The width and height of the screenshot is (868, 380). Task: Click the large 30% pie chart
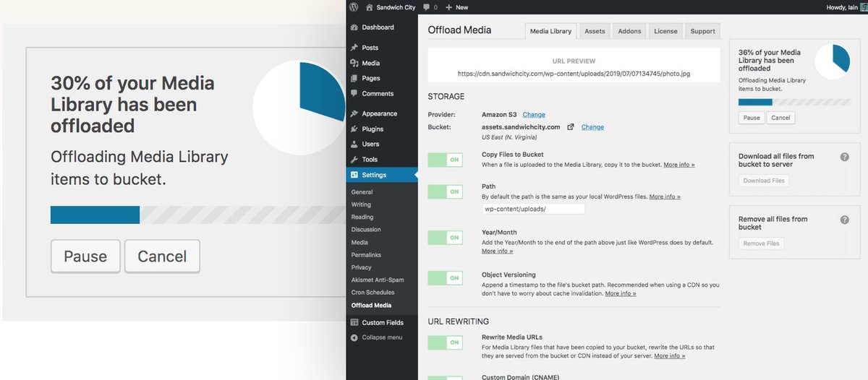299,108
